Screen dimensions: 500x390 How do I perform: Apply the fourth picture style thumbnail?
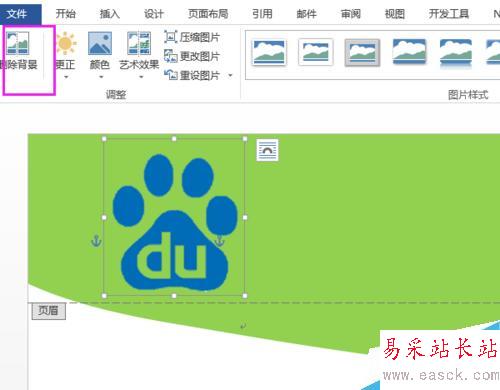click(409, 52)
